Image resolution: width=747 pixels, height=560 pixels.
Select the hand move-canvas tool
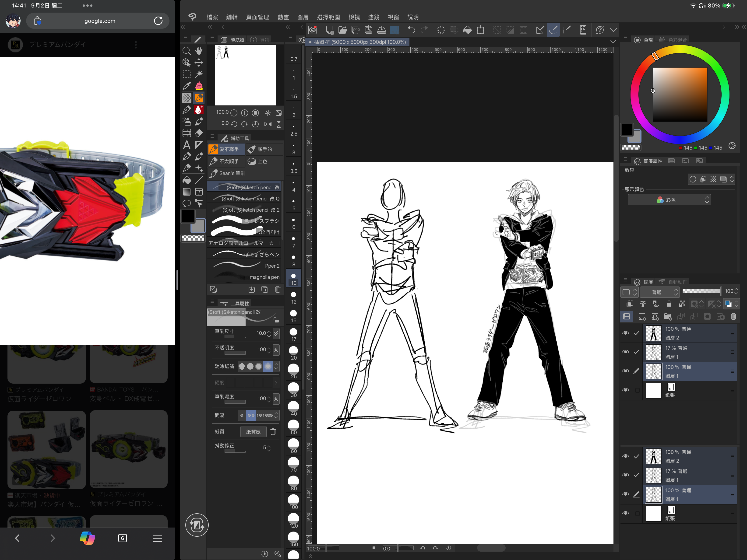point(199,51)
